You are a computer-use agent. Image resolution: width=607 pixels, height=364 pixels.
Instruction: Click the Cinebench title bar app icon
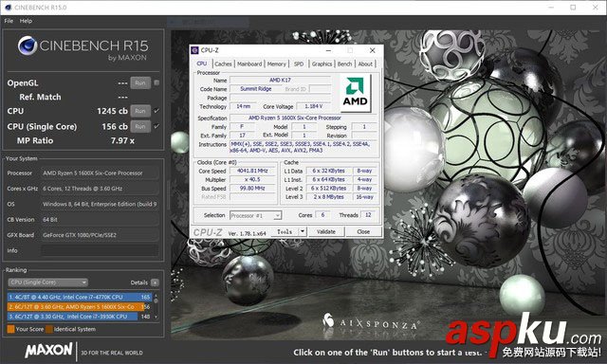(x=9, y=8)
